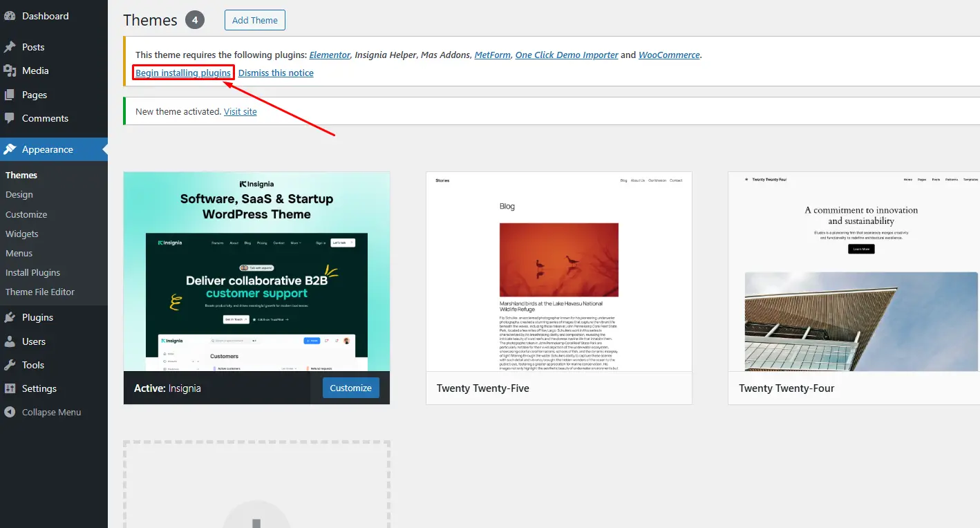Click the Visit site link
This screenshot has height=528, width=980.
(241, 111)
